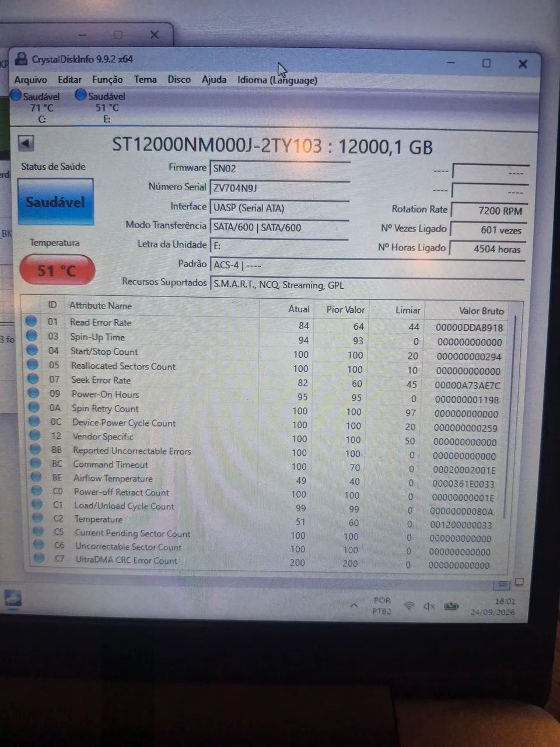Open the Arquivo menu

coord(31,79)
